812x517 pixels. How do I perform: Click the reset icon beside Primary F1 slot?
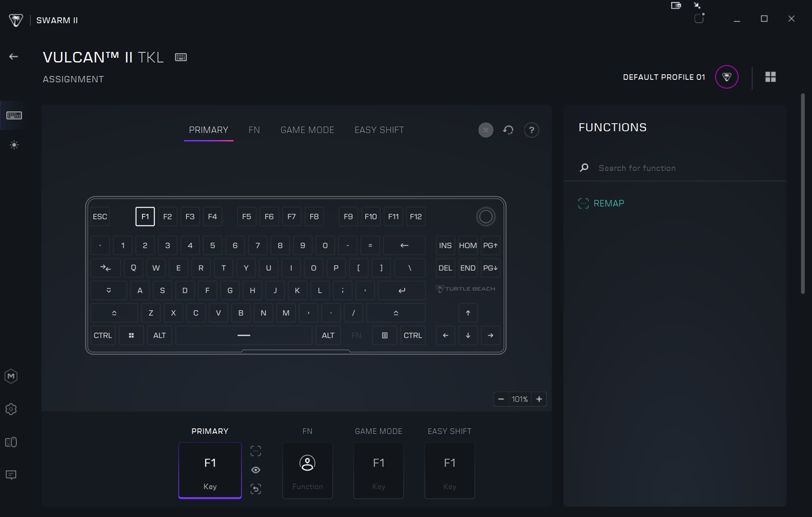click(x=256, y=489)
